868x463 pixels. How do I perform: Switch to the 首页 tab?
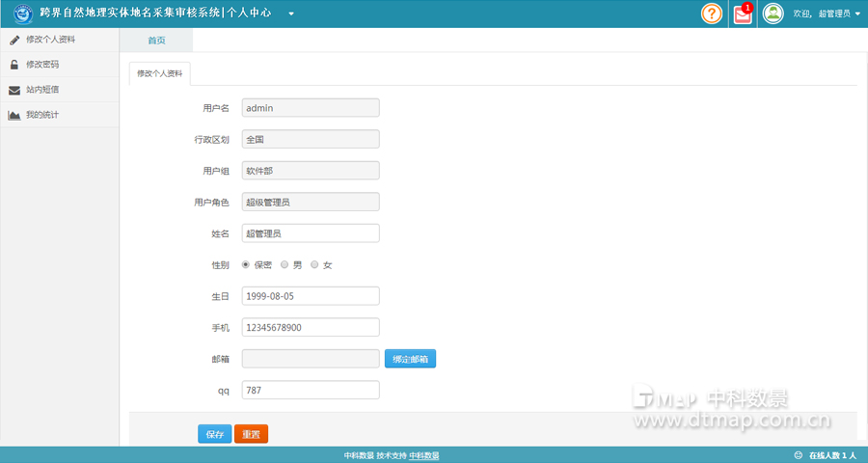156,41
